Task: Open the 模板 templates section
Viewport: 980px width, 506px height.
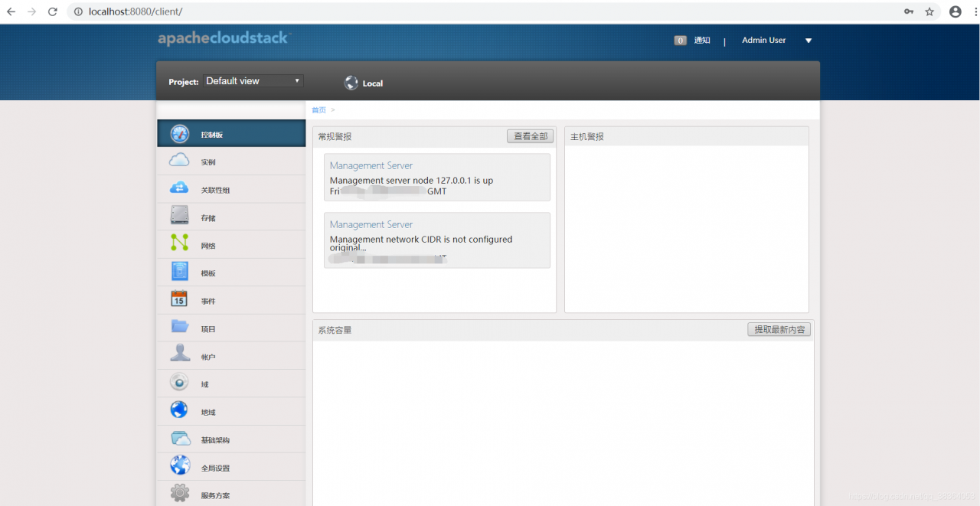Action: tap(231, 273)
